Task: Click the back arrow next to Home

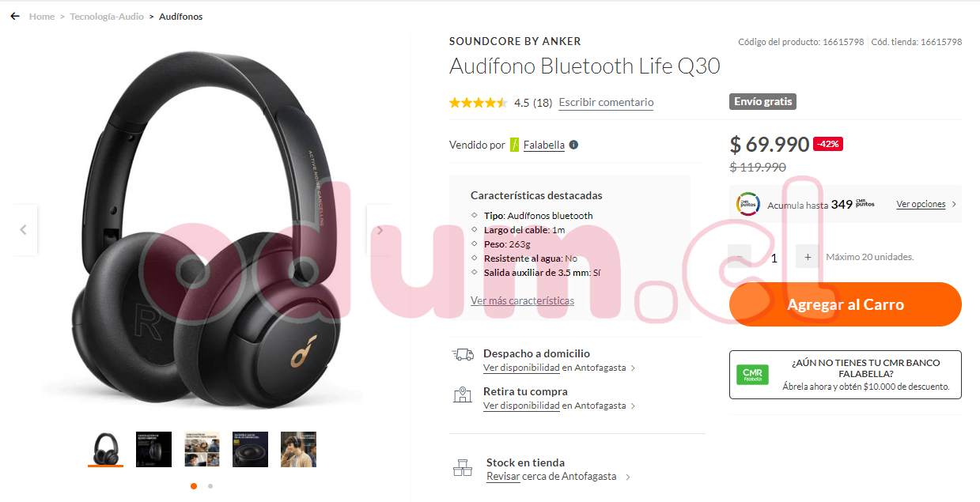Action: coord(15,17)
